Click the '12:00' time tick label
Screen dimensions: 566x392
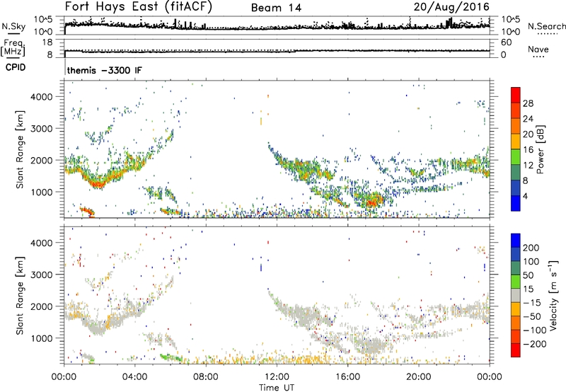[x=277, y=377]
